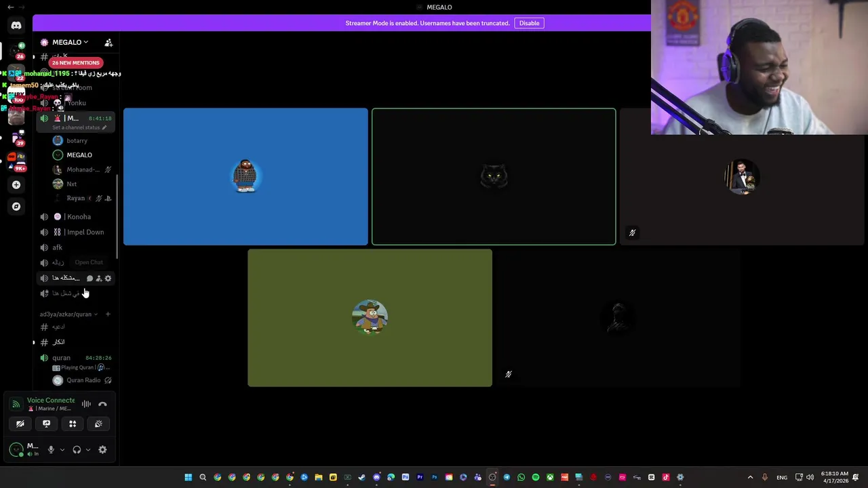Open own user avatar in the bottom panel

16,449
